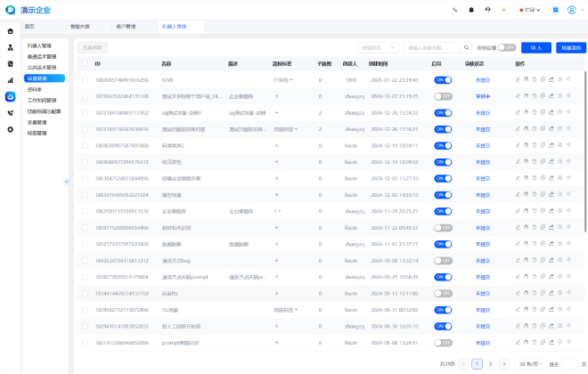The height and width of the screenshot is (374, 588).
Task: Open the app grid icon in header
Action: pyautogui.click(x=556, y=10)
